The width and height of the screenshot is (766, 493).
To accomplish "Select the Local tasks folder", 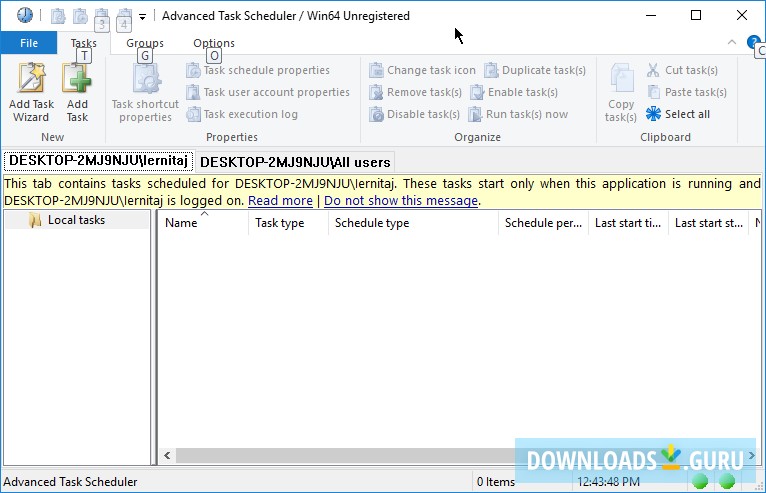I will (x=76, y=220).
